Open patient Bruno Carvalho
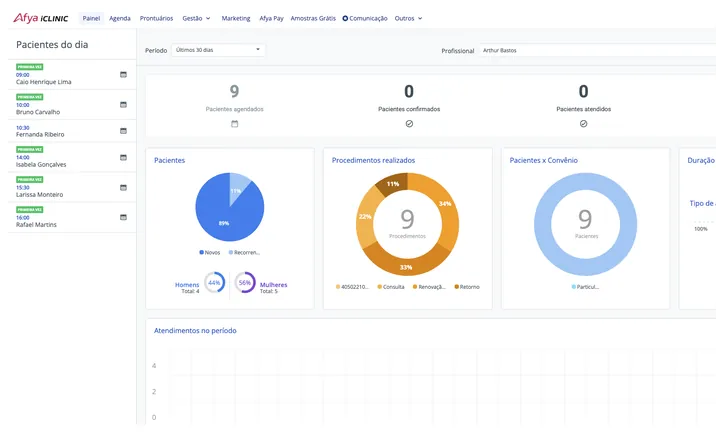724x440 pixels. 38,112
